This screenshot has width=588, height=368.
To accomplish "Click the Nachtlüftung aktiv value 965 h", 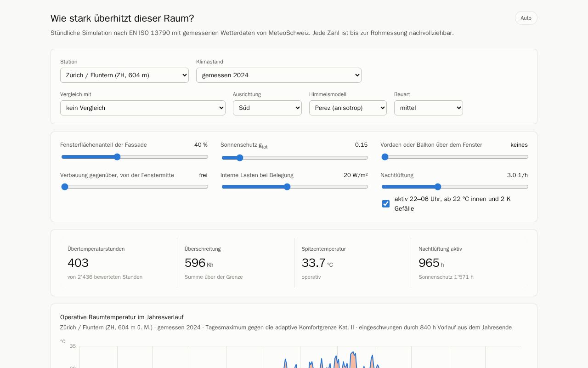I will (431, 263).
